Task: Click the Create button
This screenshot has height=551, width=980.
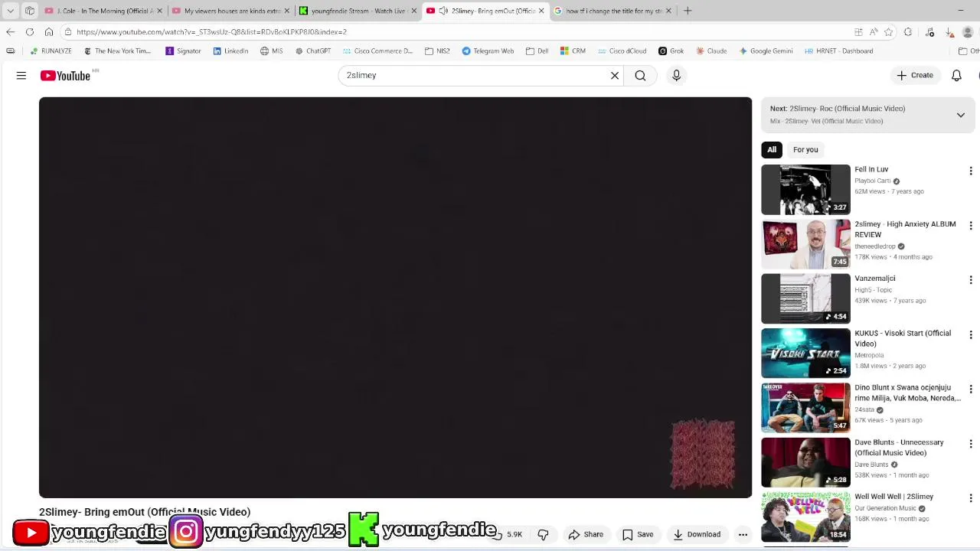Action: click(x=915, y=75)
